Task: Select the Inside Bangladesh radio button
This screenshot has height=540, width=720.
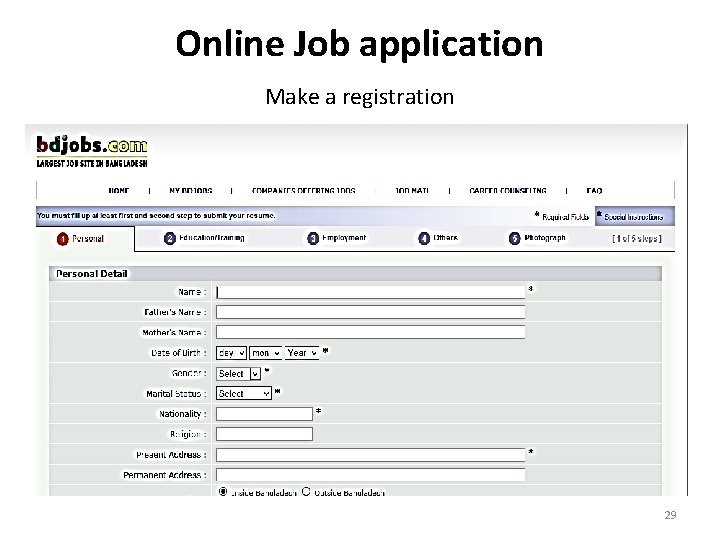Action: click(223, 492)
